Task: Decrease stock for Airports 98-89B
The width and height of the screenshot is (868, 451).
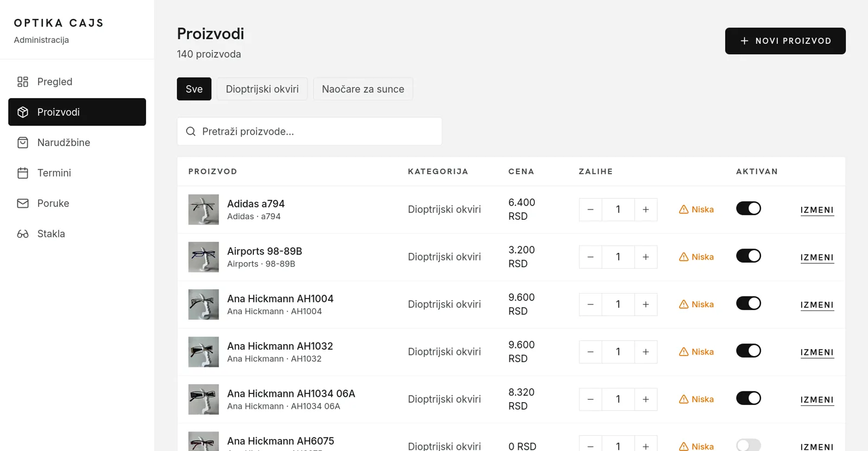Action: 591,257
